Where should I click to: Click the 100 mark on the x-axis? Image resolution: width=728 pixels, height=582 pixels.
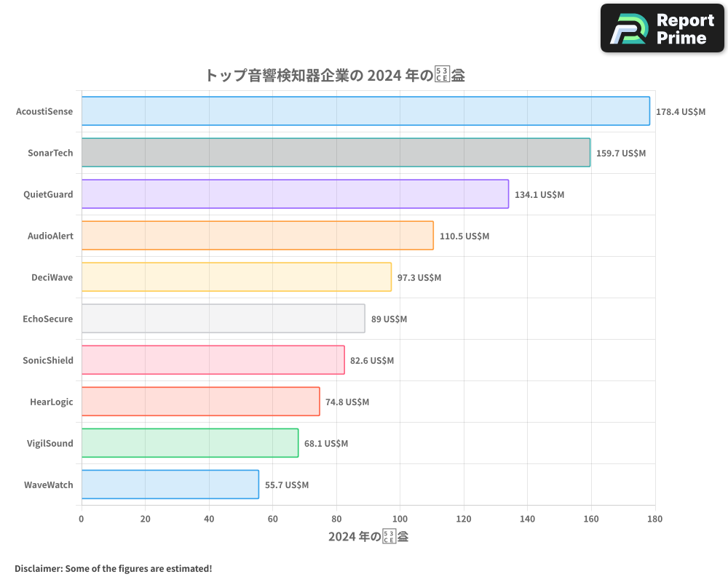click(x=400, y=519)
